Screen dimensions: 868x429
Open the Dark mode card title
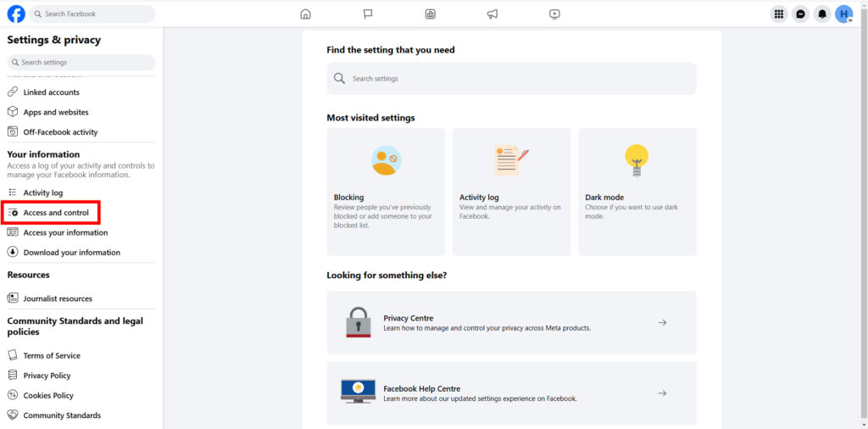(x=604, y=197)
